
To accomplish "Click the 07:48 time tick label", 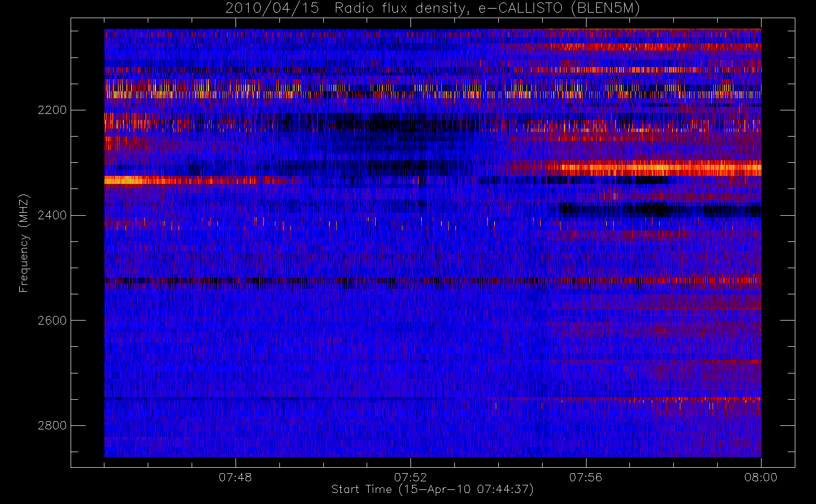I will pos(236,477).
